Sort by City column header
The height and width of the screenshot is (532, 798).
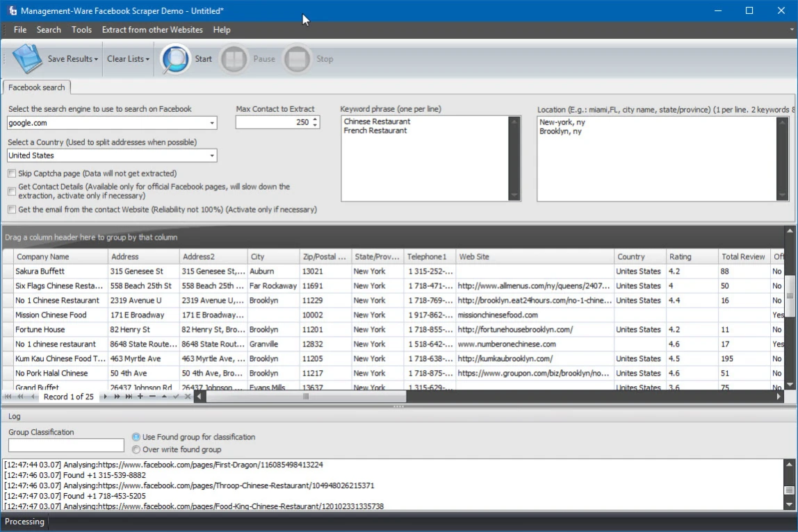point(273,257)
